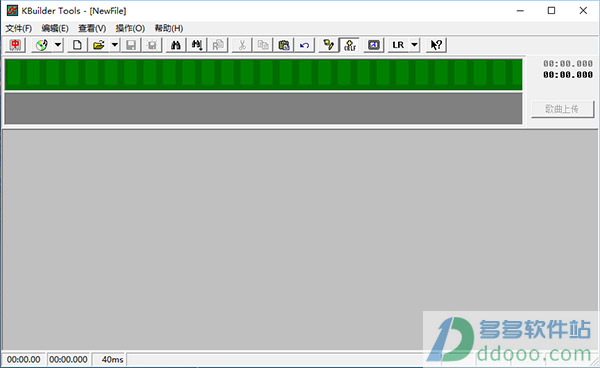
Task: Click the lower bold 00:00.000 time display
Action: [568, 75]
